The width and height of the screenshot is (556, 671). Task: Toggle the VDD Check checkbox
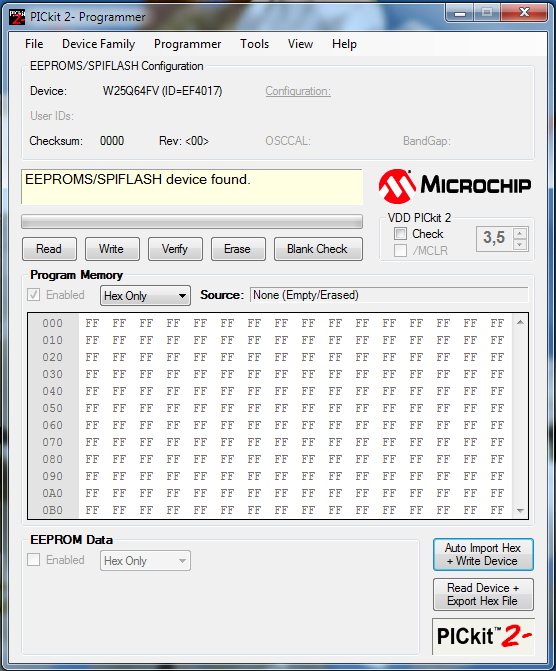click(x=400, y=234)
